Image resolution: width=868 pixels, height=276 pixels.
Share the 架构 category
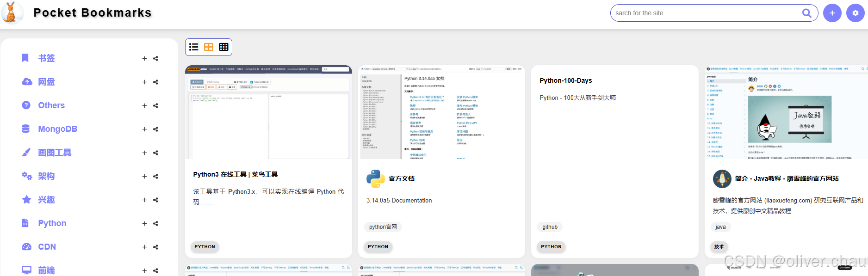(155, 176)
